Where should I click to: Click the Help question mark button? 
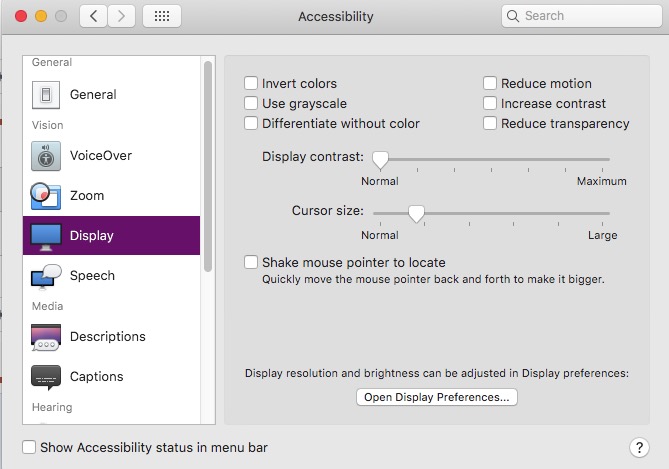(x=640, y=448)
